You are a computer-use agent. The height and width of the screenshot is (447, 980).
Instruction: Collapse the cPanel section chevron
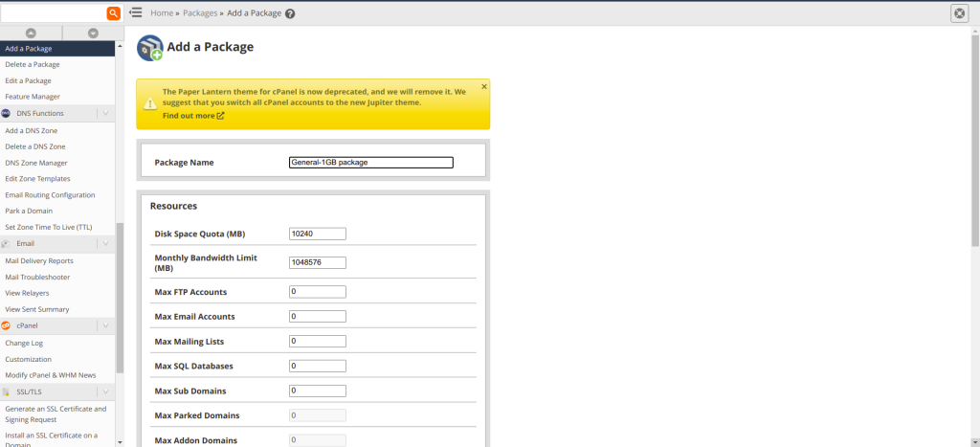[105, 325]
